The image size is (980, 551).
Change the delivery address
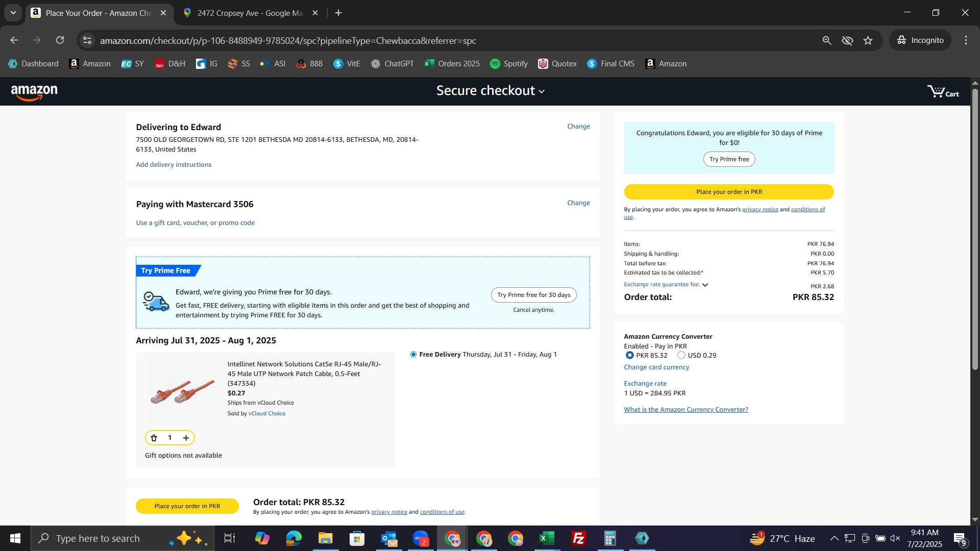(578, 127)
